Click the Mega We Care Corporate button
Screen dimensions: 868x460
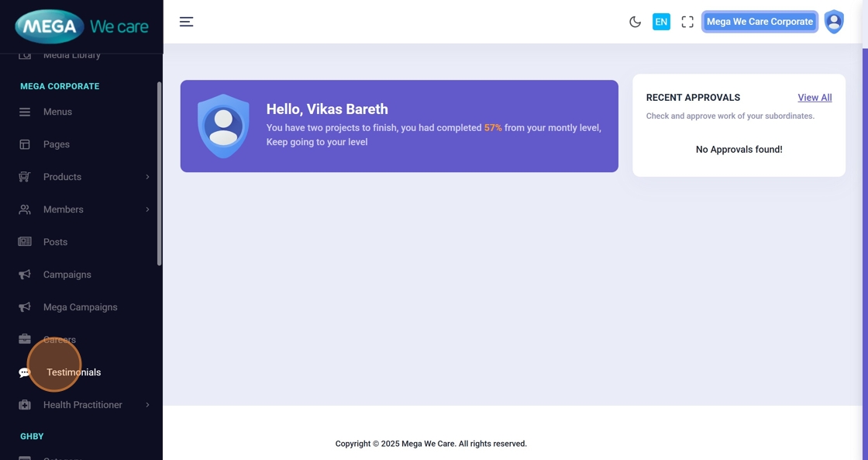point(759,22)
